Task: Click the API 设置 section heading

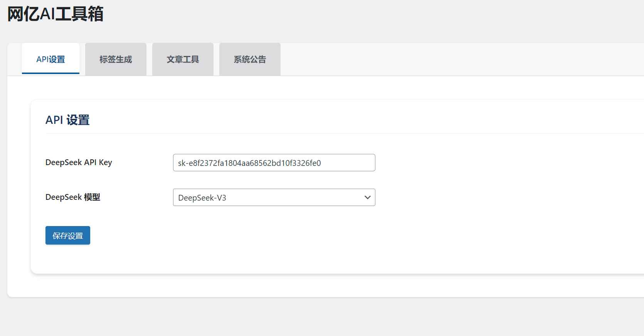Action: click(x=67, y=120)
